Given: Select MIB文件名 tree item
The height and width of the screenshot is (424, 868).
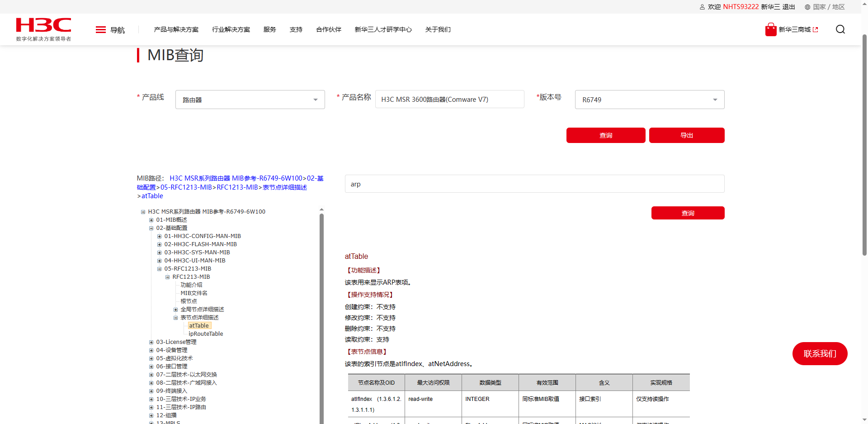Looking at the screenshot, I should (194, 293).
